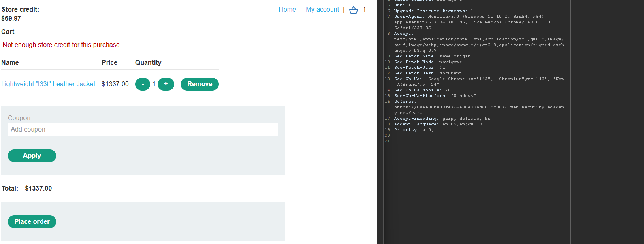
Task: Select the Name column header
Action: pos(10,63)
